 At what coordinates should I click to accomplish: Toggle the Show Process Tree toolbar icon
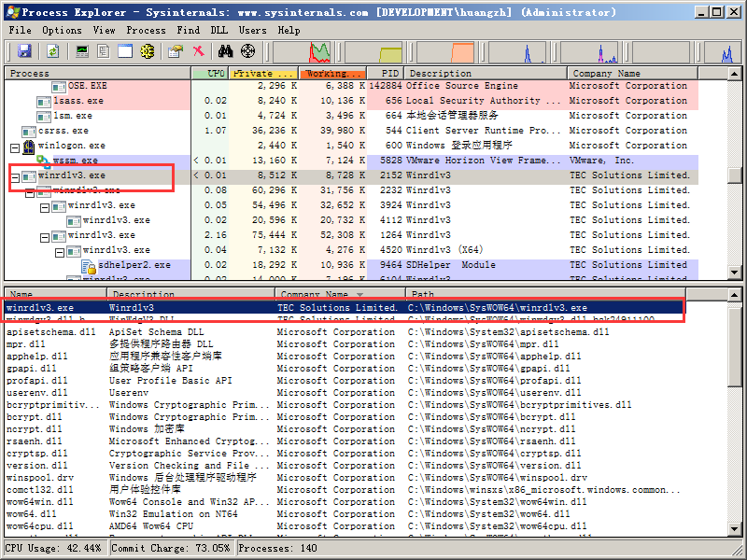click(x=104, y=51)
